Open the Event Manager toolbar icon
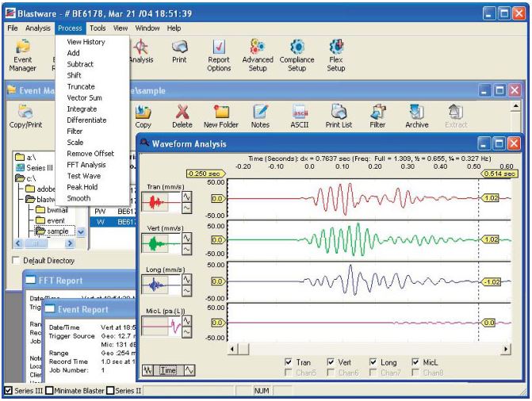This screenshot has height=401, width=532. (23, 55)
